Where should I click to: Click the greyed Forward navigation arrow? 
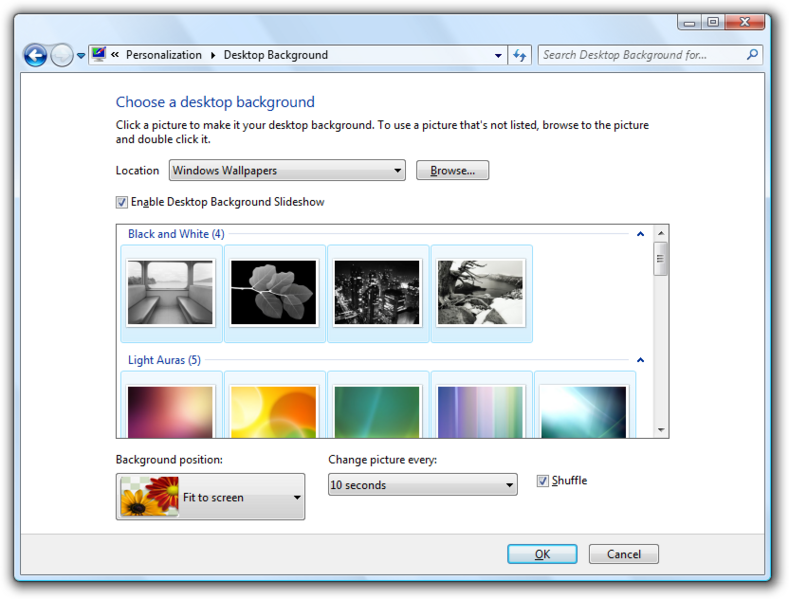coord(62,55)
